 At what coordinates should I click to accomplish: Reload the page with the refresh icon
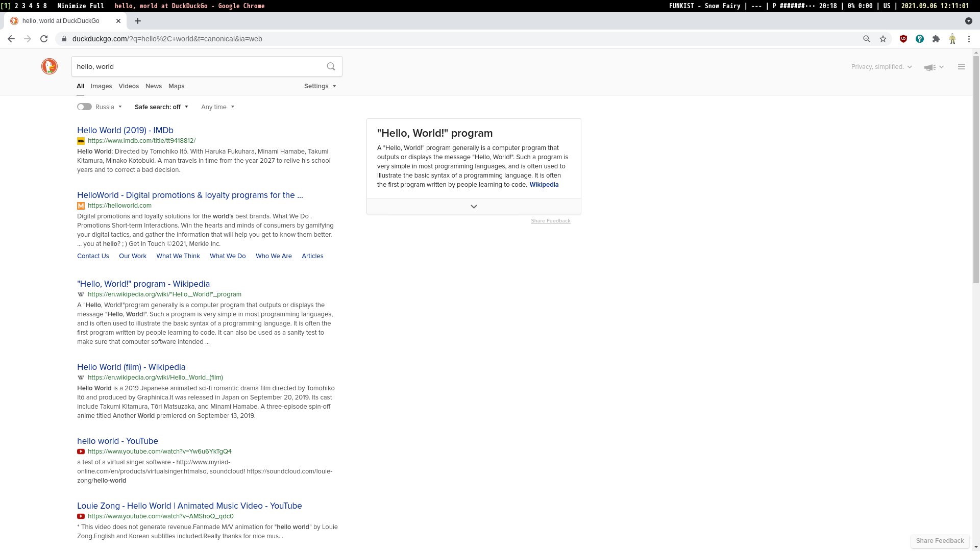44,39
